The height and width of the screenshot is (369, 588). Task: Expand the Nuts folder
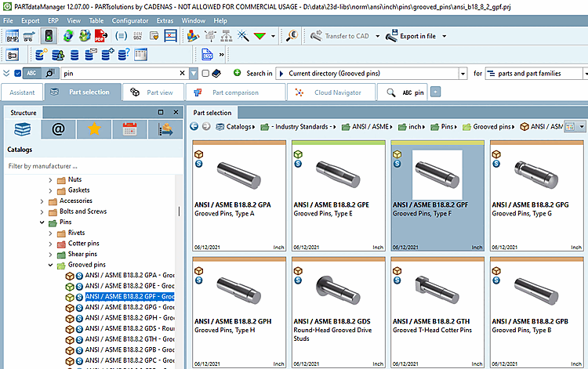click(50, 180)
